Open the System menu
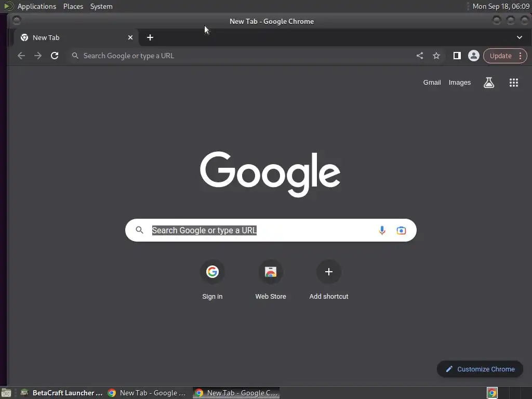Viewport: 532px width, 399px height. tap(101, 6)
